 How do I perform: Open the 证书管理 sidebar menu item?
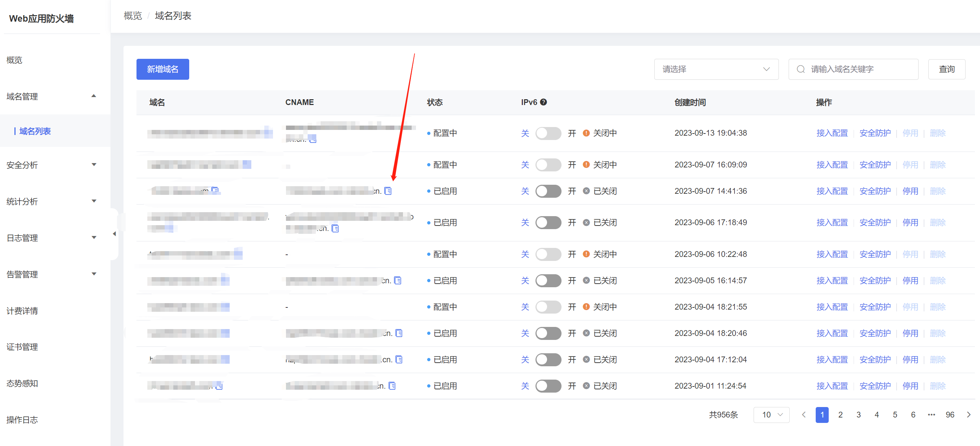tap(22, 347)
